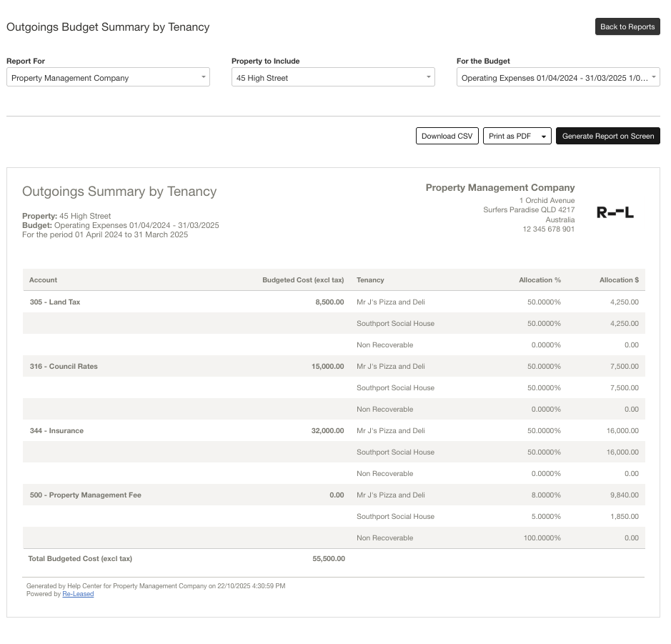Click the Account column header

click(x=44, y=280)
